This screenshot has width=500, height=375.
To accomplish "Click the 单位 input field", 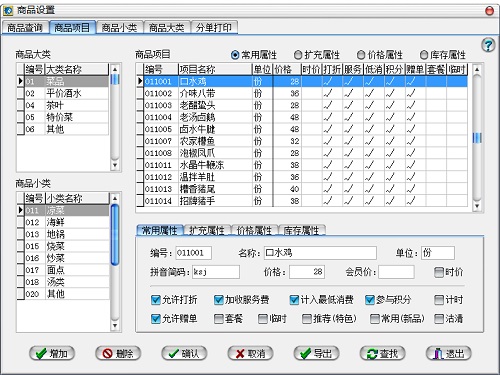I will pyautogui.click(x=438, y=253).
